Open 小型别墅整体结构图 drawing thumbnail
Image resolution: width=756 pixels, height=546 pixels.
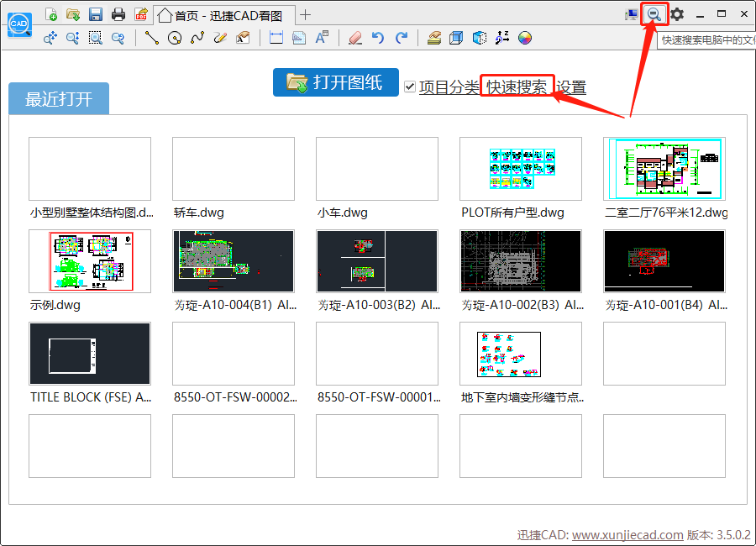pyautogui.click(x=90, y=169)
